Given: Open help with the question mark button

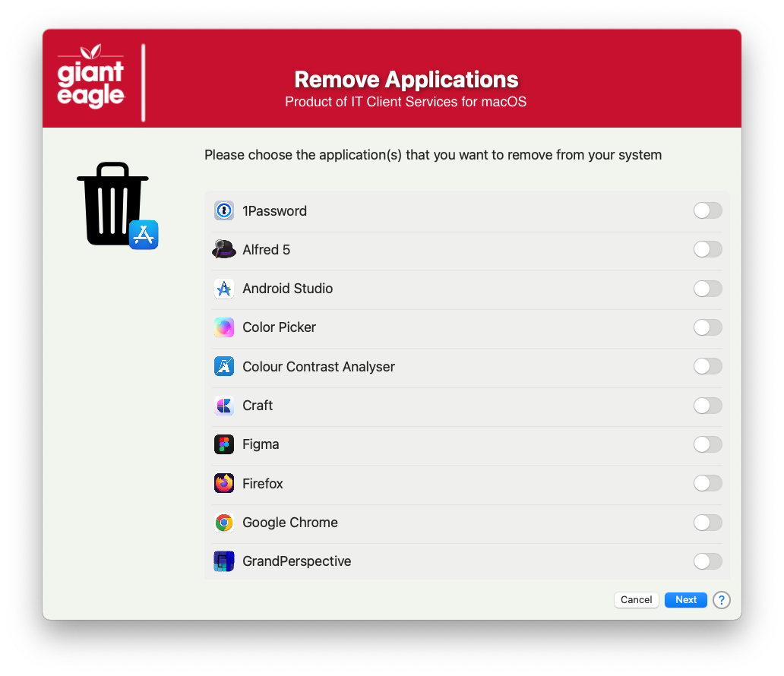Looking at the screenshot, I should (722, 599).
